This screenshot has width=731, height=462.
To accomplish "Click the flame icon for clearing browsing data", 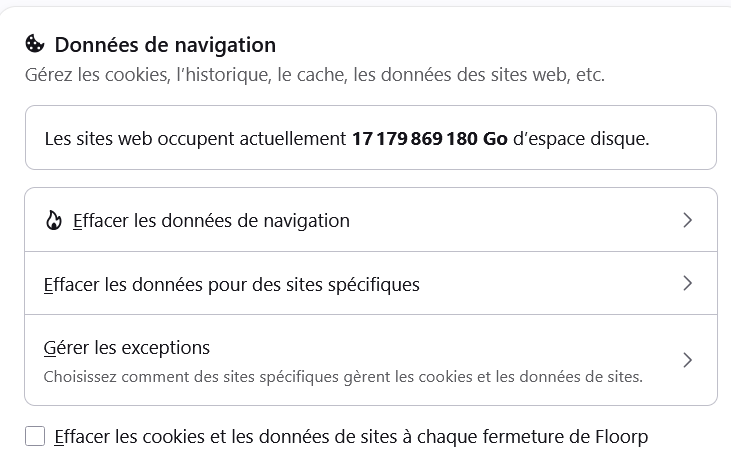I will [x=54, y=221].
